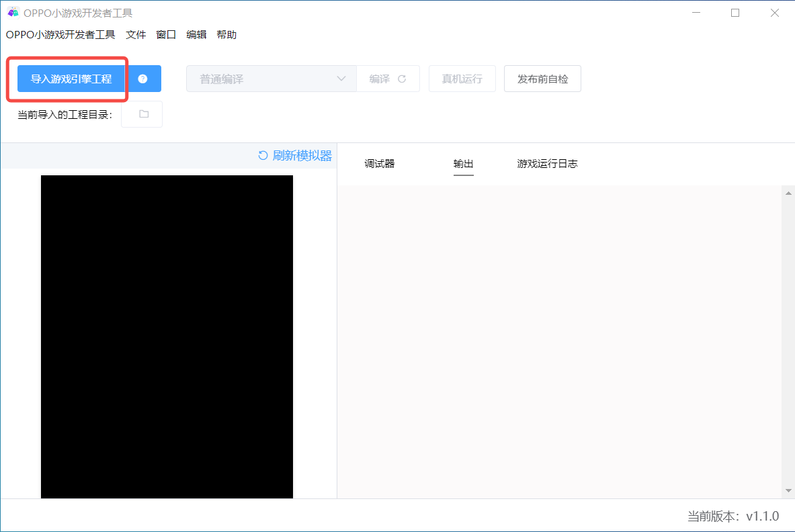This screenshot has height=532, width=795.
Task: Show the 游戏运行日志 tab
Action: [547, 163]
